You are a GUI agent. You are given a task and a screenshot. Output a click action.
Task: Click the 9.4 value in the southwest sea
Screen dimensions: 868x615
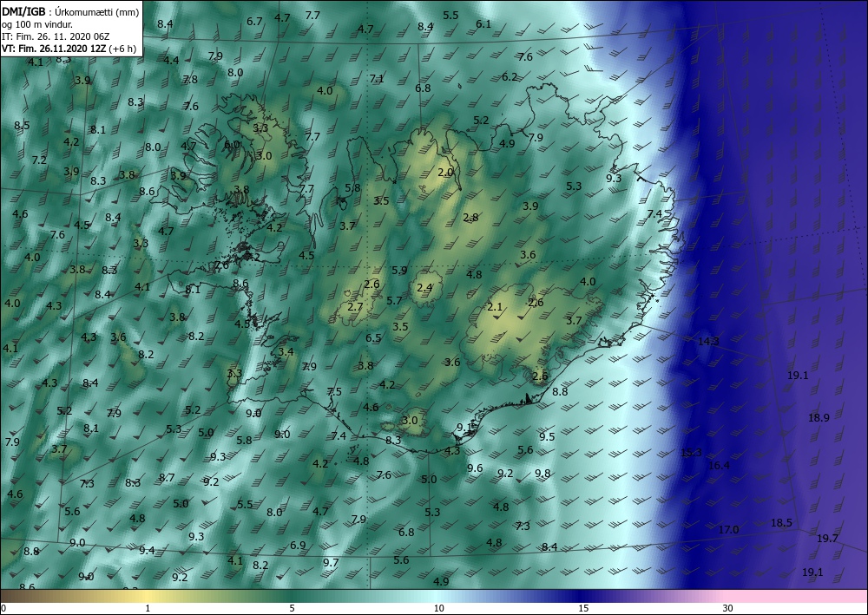147,550
